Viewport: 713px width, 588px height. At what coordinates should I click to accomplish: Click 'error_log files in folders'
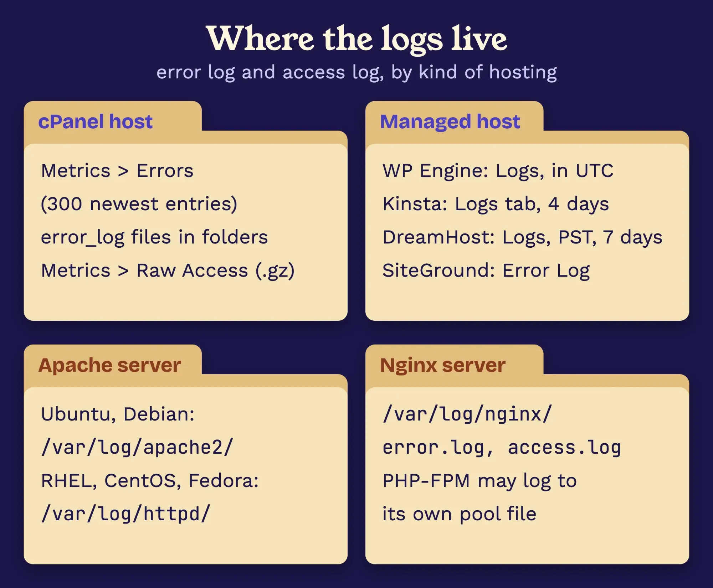tap(154, 238)
